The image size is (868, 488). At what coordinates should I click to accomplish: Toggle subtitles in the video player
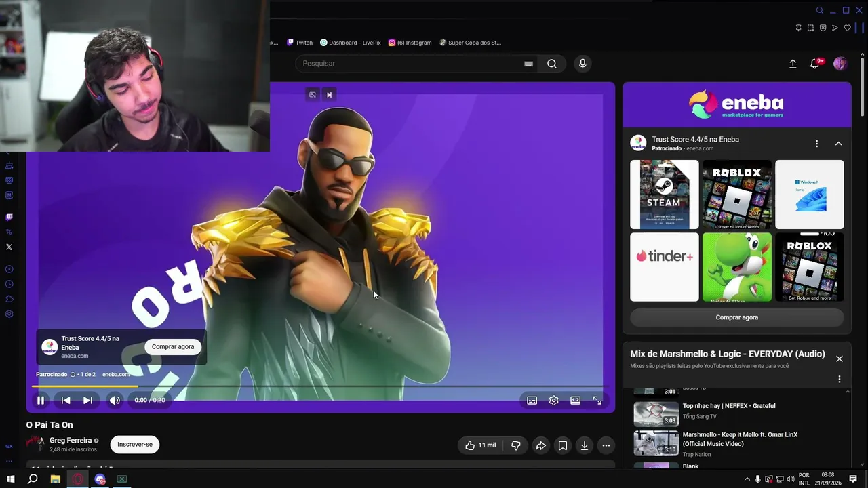532,401
